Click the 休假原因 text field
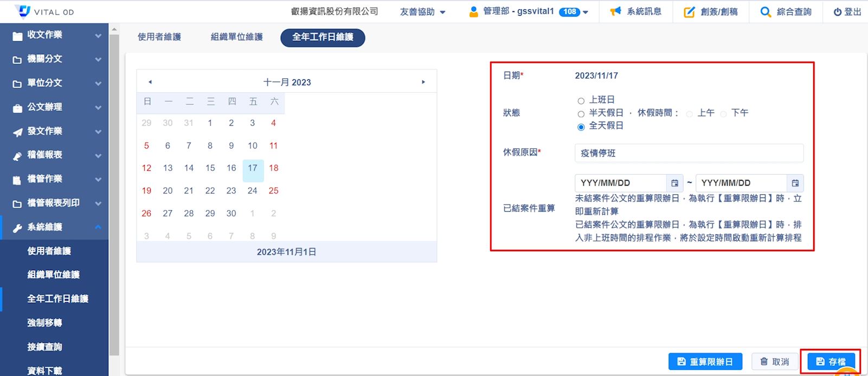 689,153
